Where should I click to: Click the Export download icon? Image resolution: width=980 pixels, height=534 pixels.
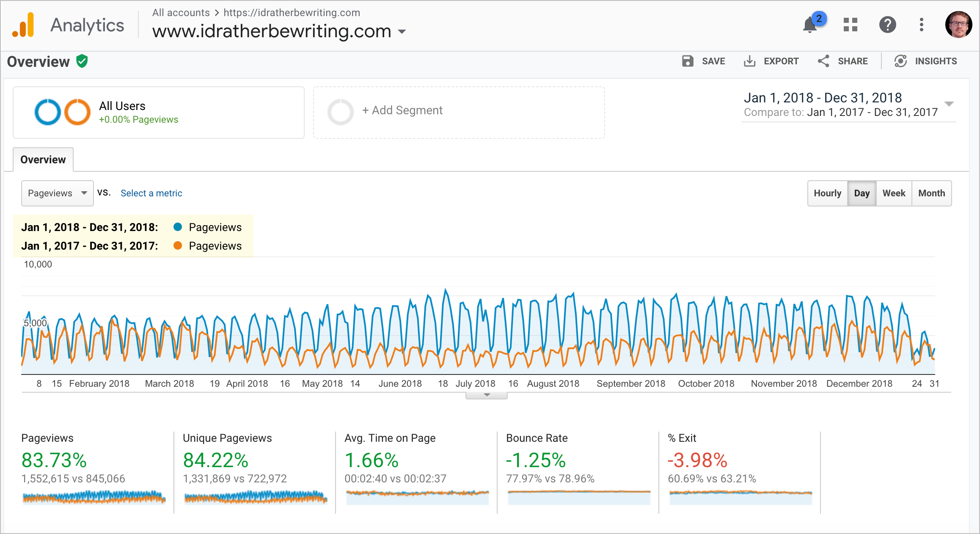[749, 61]
